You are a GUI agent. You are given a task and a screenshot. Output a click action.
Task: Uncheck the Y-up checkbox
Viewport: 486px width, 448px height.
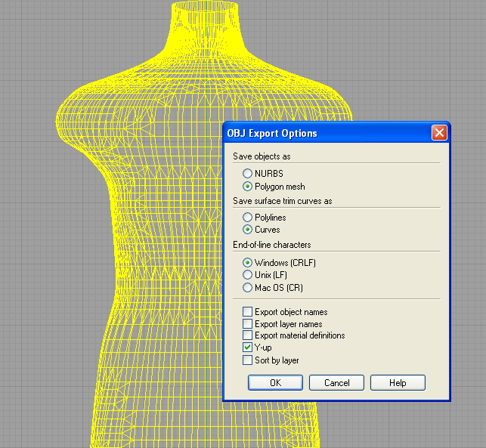click(247, 348)
